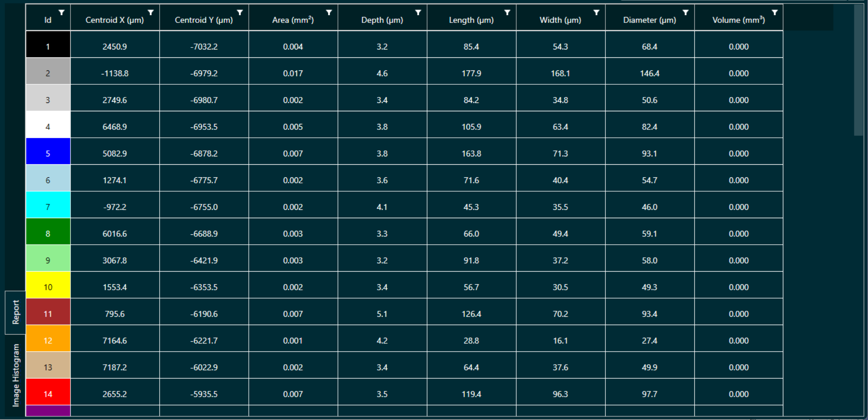Image resolution: width=868 pixels, height=420 pixels.
Task: Click the Diameter cell showing 146.4
Action: pyautogui.click(x=649, y=74)
